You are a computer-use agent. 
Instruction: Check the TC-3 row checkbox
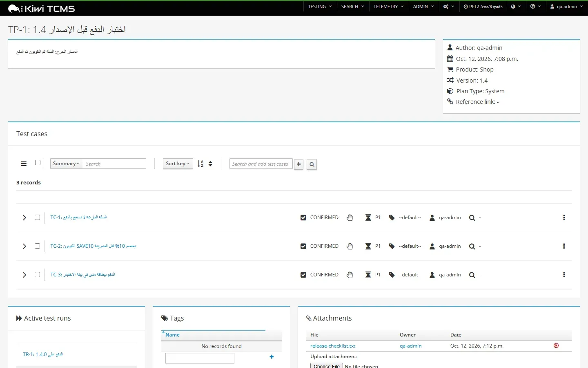[x=38, y=275]
